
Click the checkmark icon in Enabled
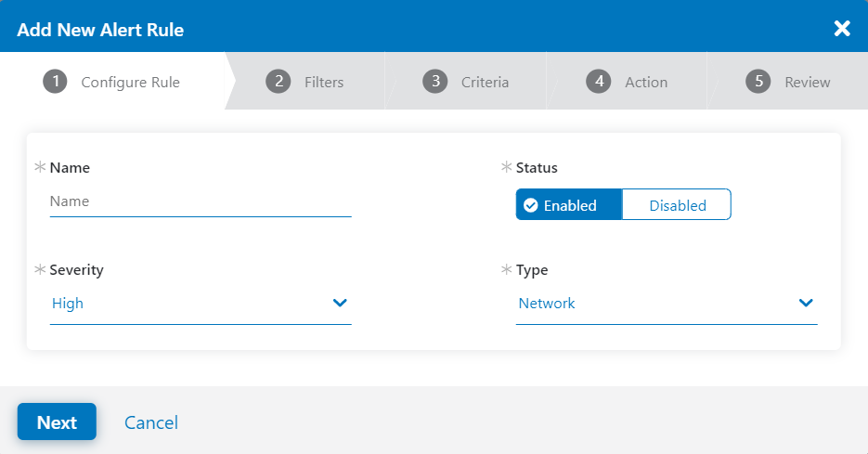(x=531, y=205)
